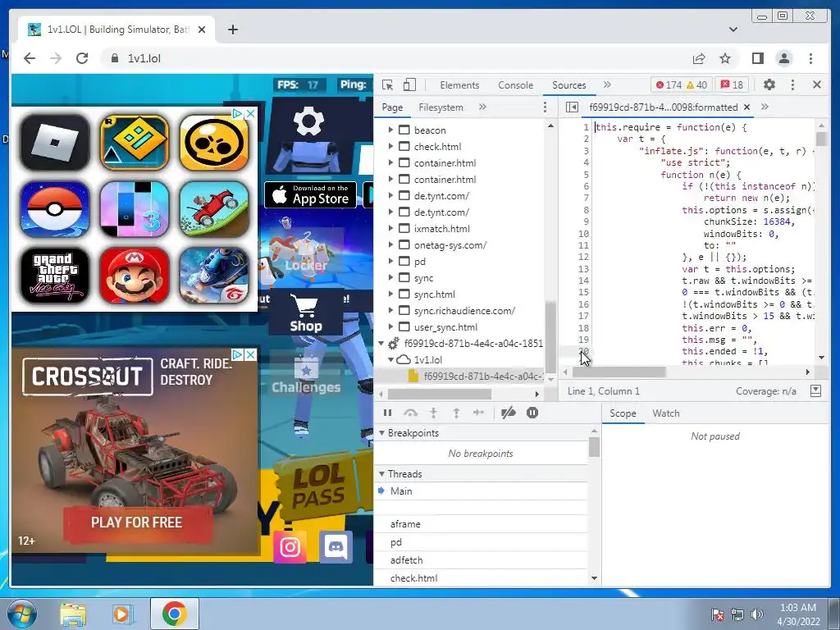This screenshot has width=840, height=630.
Task: Open DevTools settings gear
Action: pos(769,84)
